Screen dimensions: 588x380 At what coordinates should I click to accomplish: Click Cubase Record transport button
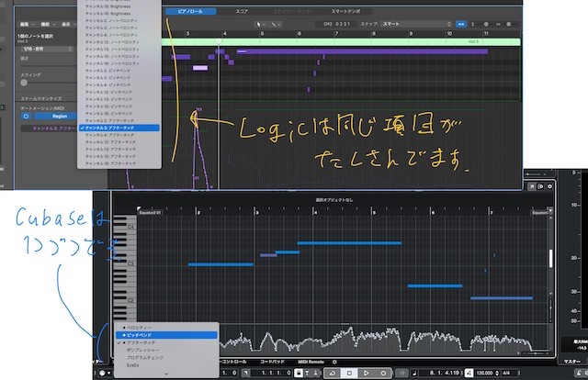[383, 373]
